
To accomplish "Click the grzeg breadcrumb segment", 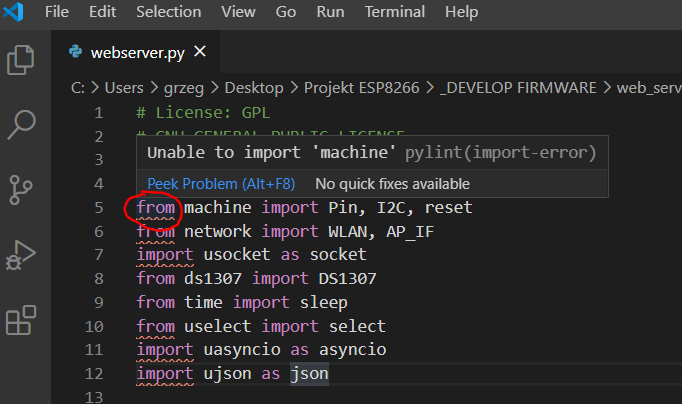I will point(184,88).
